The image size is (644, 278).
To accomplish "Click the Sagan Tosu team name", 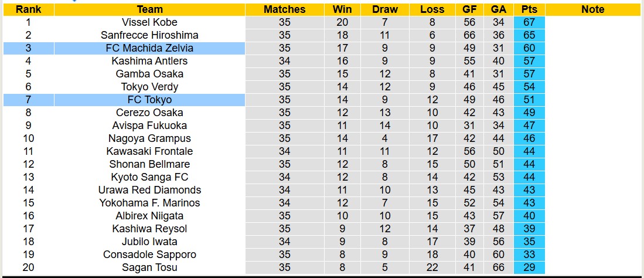I will click(x=149, y=267).
